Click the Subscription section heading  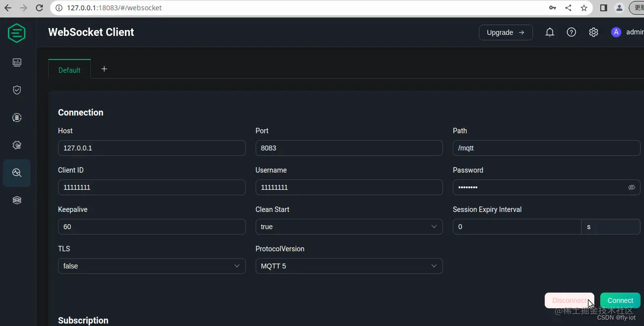[x=83, y=321]
